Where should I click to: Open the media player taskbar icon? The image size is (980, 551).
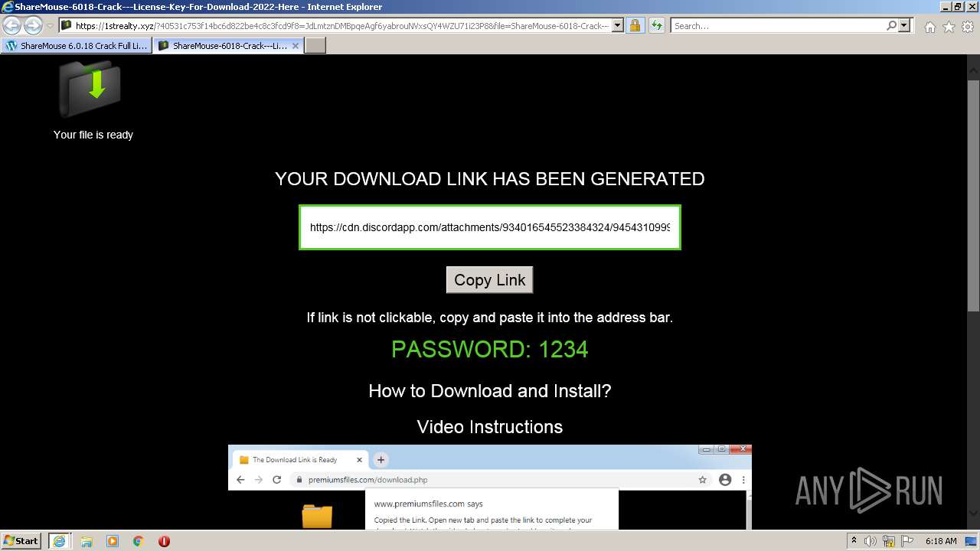(x=113, y=541)
